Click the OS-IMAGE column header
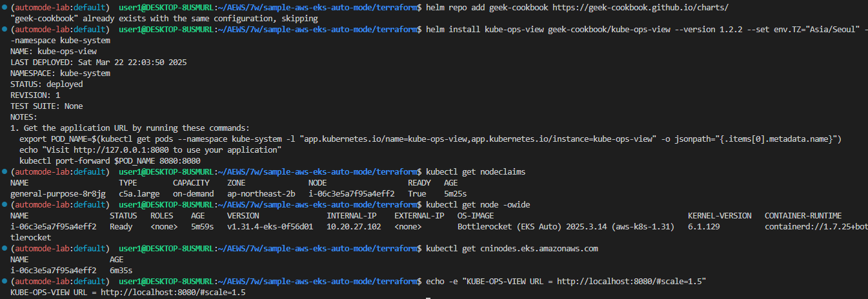868x299 pixels. [476, 216]
